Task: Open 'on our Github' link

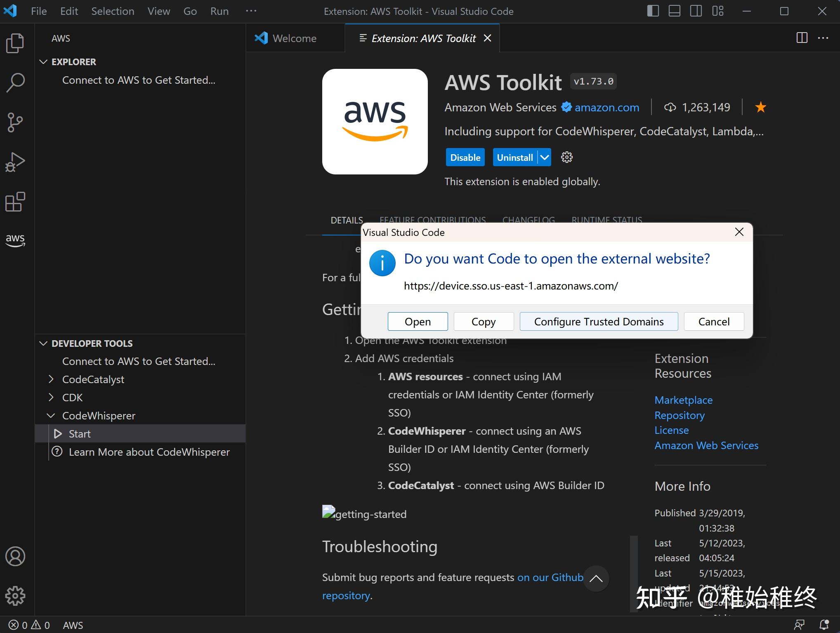Action: 550,577
